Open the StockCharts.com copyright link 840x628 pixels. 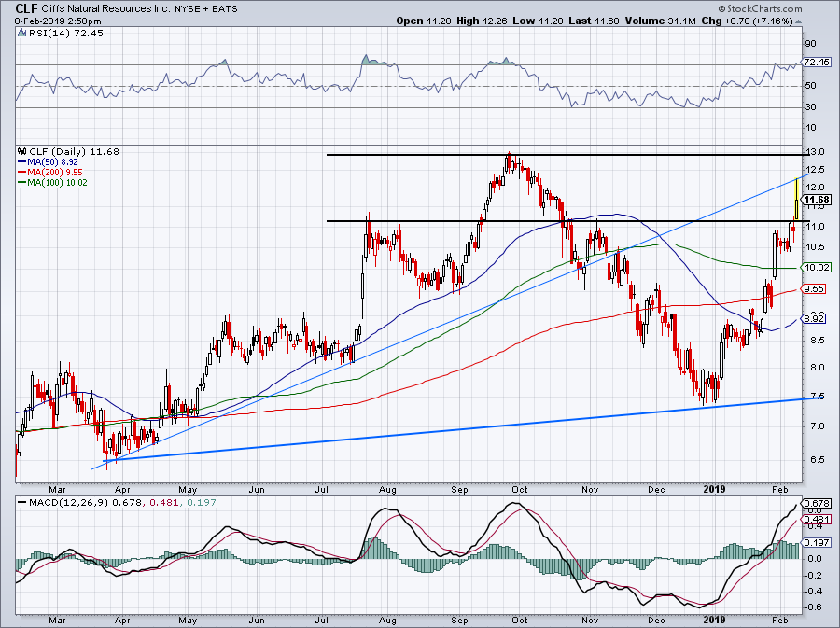pyautogui.click(x=760, y=8)
